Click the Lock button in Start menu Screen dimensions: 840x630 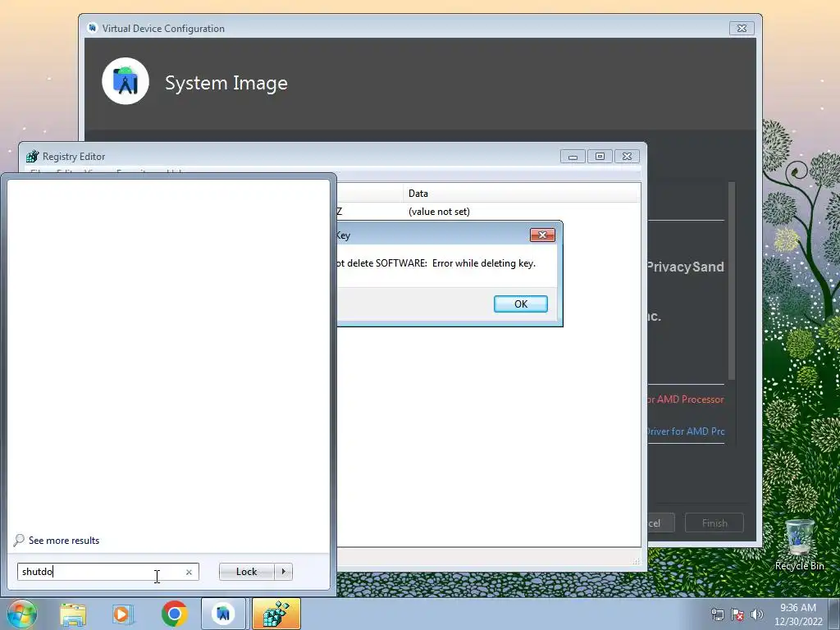click(246, 572)
